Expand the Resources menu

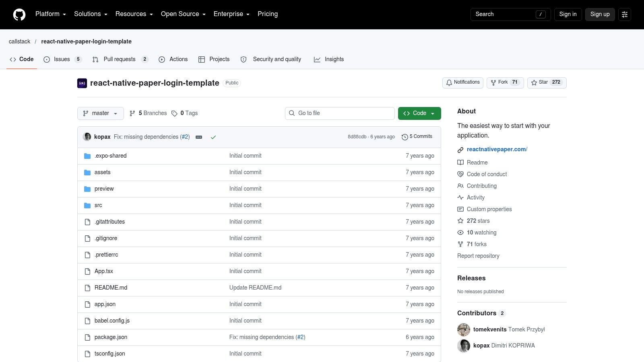point(134,14)
